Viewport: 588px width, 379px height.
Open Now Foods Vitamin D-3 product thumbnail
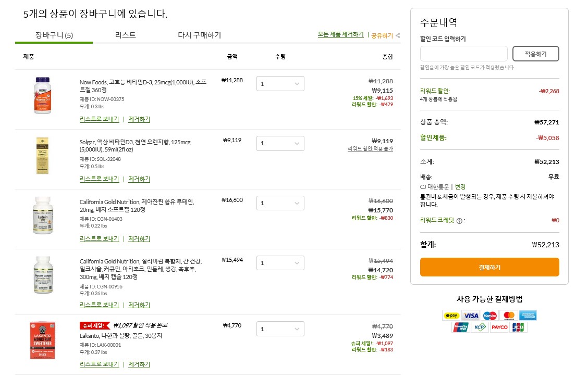(x=42, y=95)
